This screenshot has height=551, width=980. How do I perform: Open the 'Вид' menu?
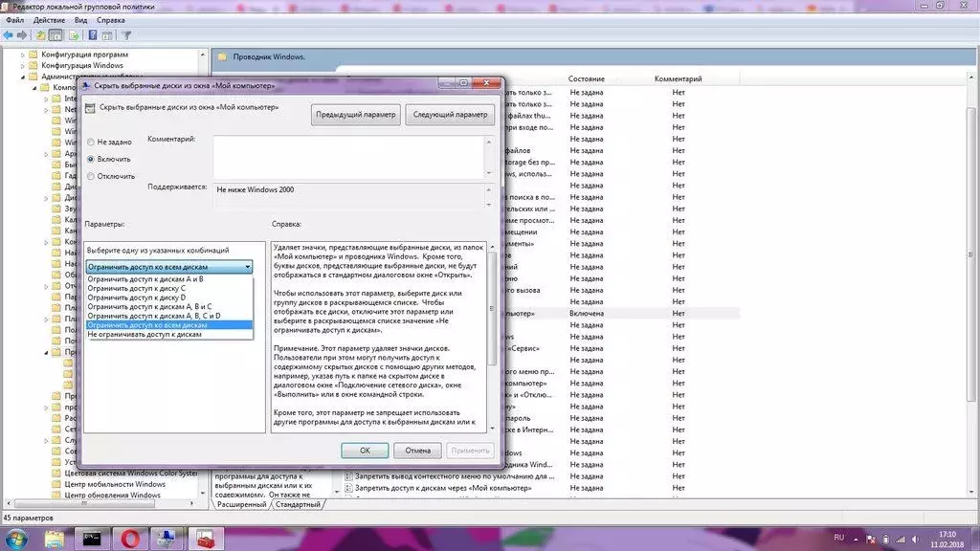(80, 20)
